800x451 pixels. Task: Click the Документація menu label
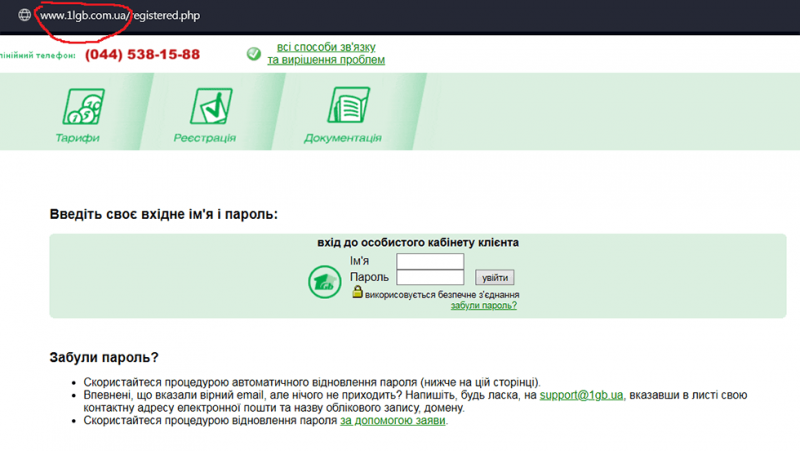tap(343, 138)
